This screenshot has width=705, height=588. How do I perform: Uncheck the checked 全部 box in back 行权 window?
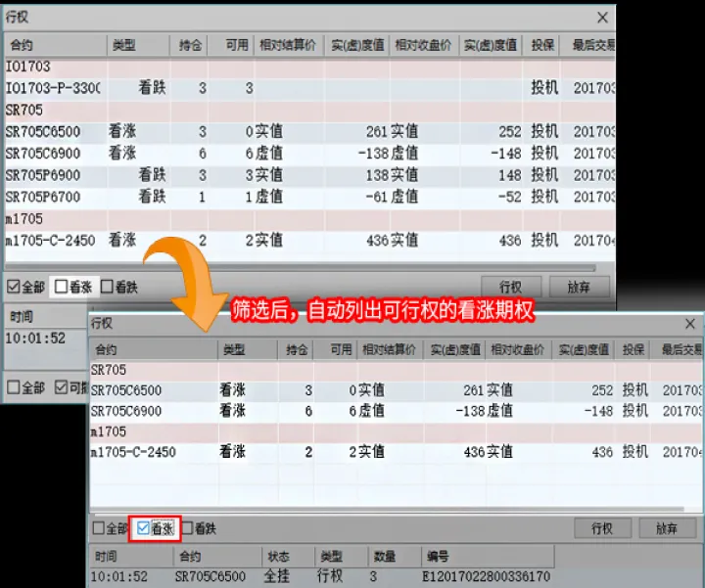click(14, 287)
